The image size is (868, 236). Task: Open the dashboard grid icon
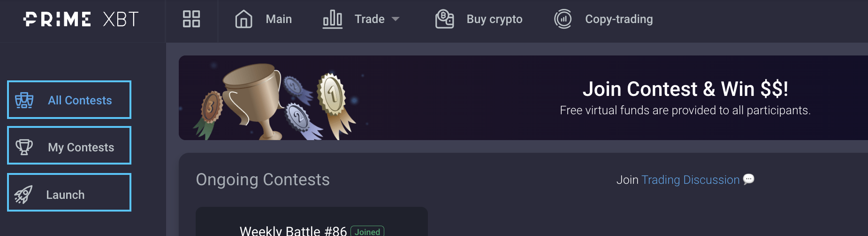click(191, 19)
